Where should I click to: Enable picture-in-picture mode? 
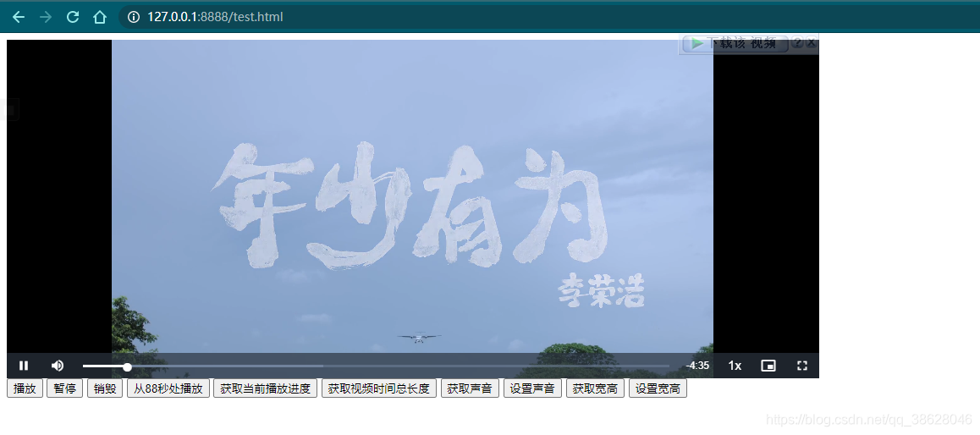point(768,366)
